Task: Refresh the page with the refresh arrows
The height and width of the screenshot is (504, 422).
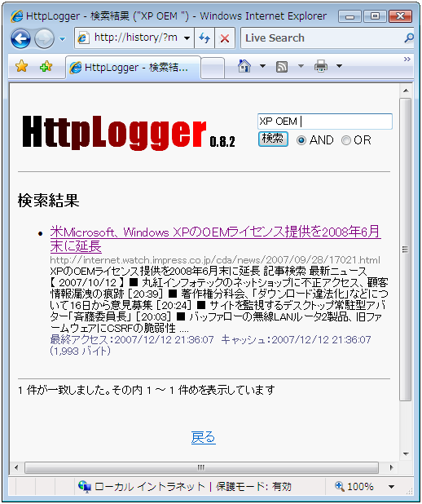Action: click(204, 38)
